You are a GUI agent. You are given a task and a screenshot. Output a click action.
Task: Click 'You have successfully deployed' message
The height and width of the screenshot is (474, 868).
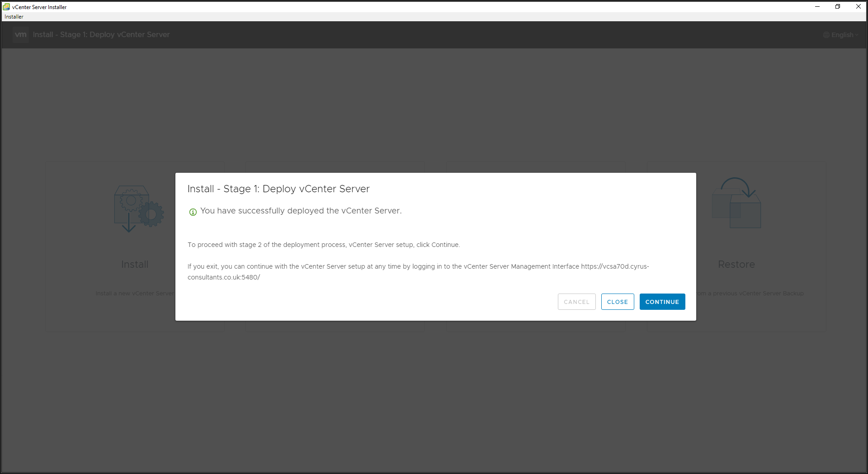301,211
